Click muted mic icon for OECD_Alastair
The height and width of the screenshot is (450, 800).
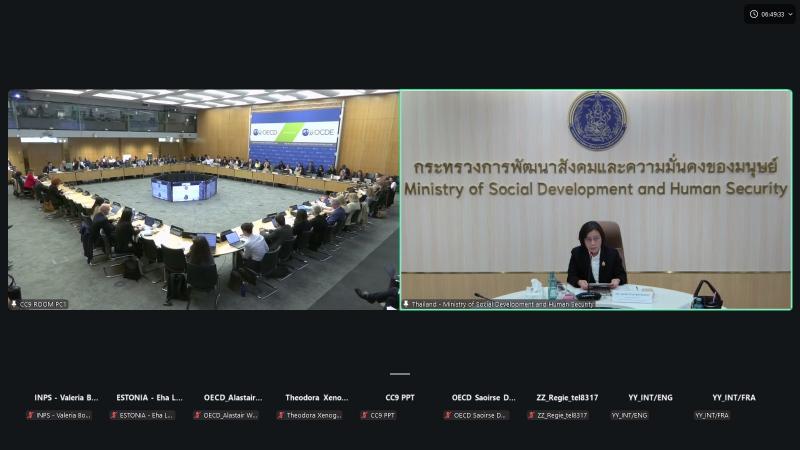pos(198,415)
